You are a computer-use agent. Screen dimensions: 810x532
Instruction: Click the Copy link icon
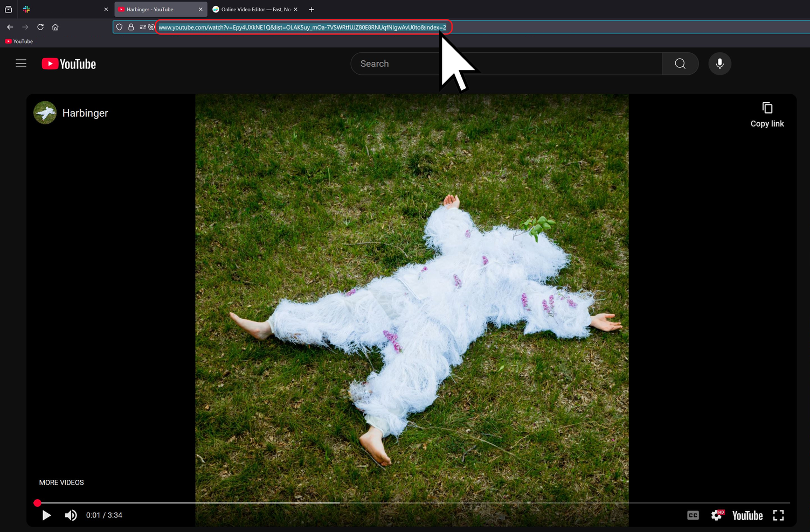(767, 108)
